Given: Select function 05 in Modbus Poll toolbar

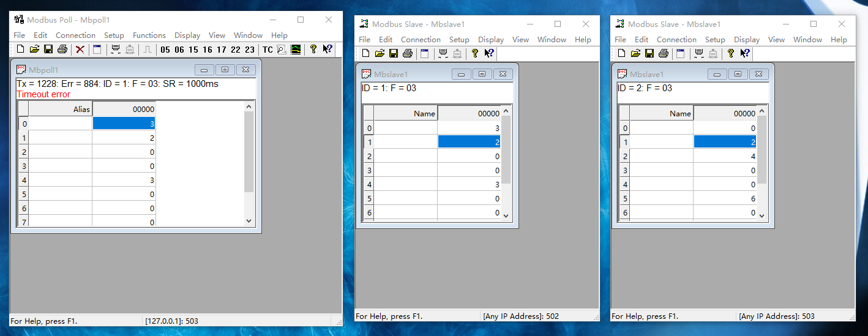Looking at the screenshot, I should click(x=165, y=50).
